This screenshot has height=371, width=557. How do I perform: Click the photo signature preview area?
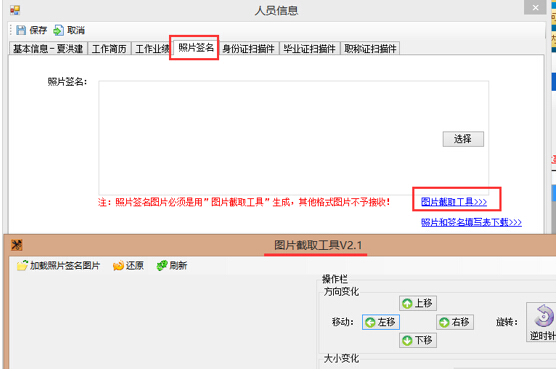(x=293, y=138)
